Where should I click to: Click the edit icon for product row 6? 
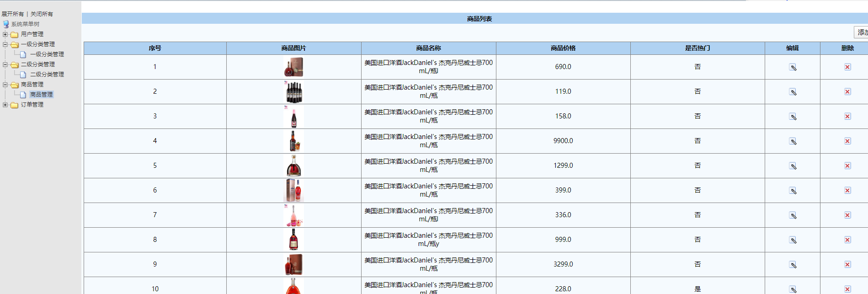pyautogui.click(x=793, y=191)
